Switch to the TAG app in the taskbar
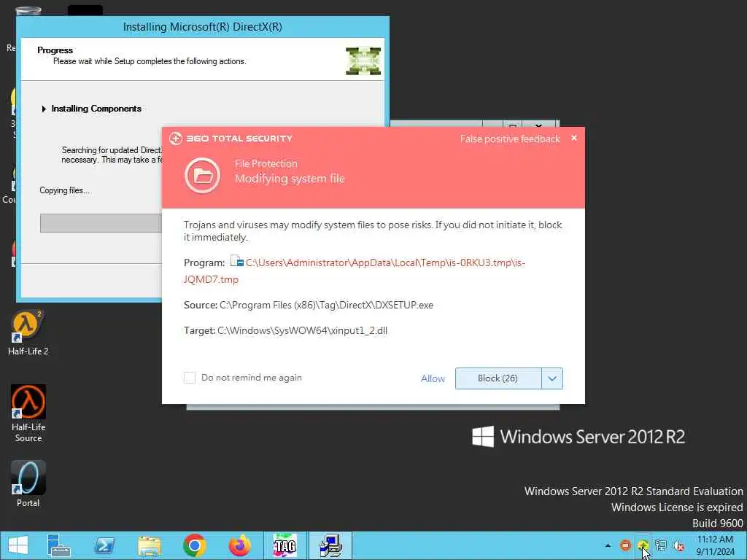 [x=285, y=545]
